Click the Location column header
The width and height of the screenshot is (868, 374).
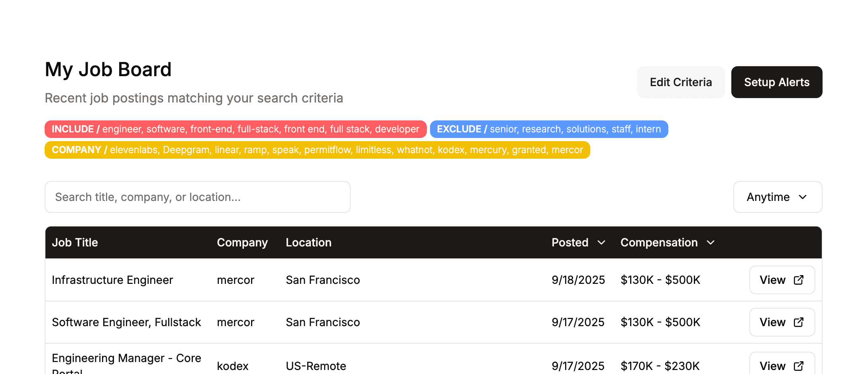pos(308,242)
